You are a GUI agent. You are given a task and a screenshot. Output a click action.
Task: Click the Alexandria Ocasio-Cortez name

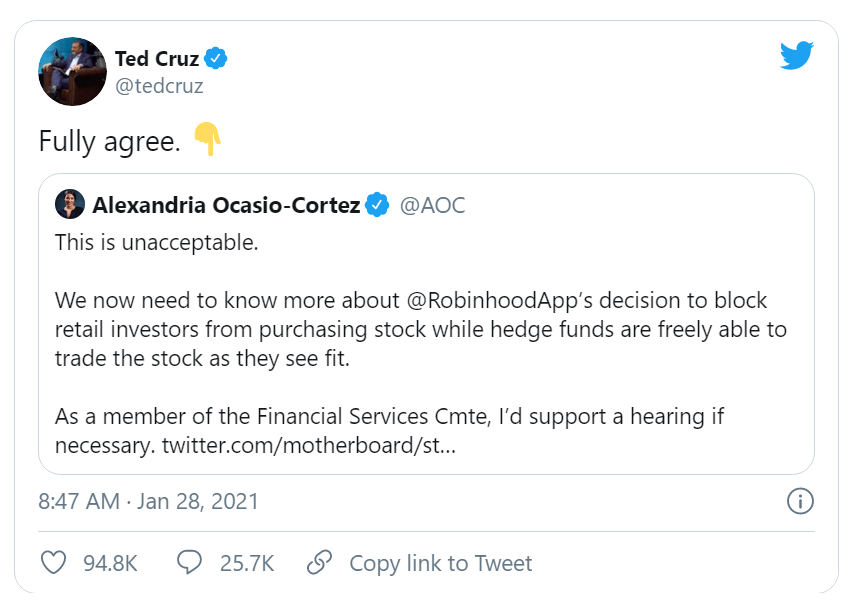[x=226, y=206]
